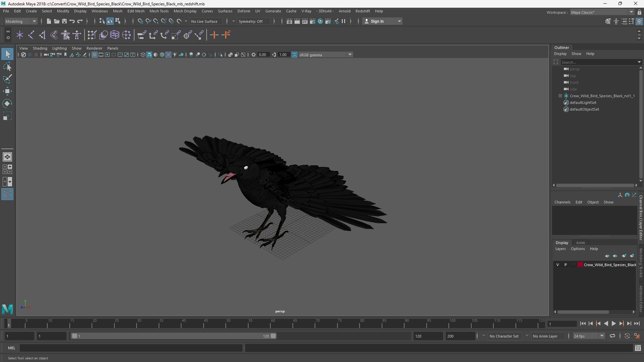The image size is (644, 362).
Task: Click the Outliner Search field
Action: pyautogui.click(x=599, y=62)
